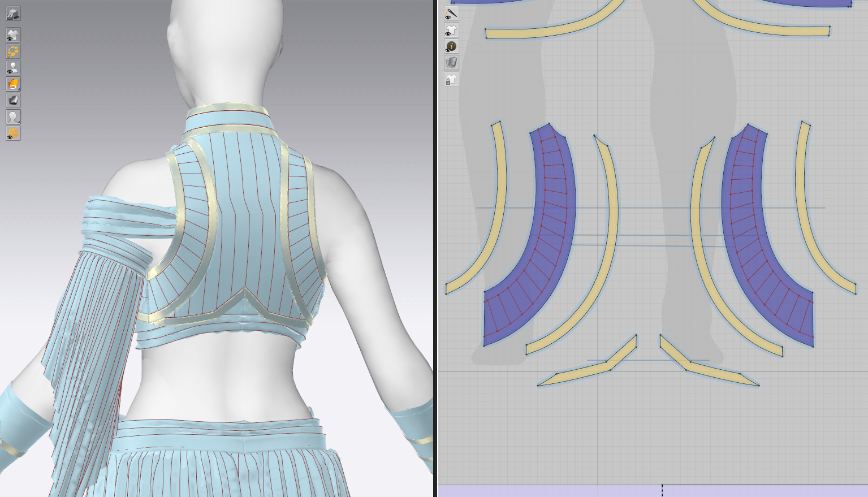Click the divider between 3D and 2D windows
868x497 pixels.
435,249
